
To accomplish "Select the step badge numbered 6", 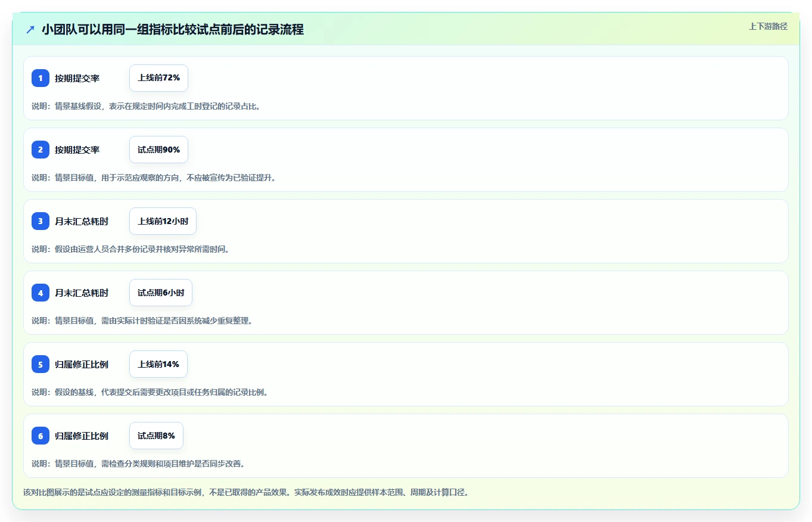I will tap(41, 436).
